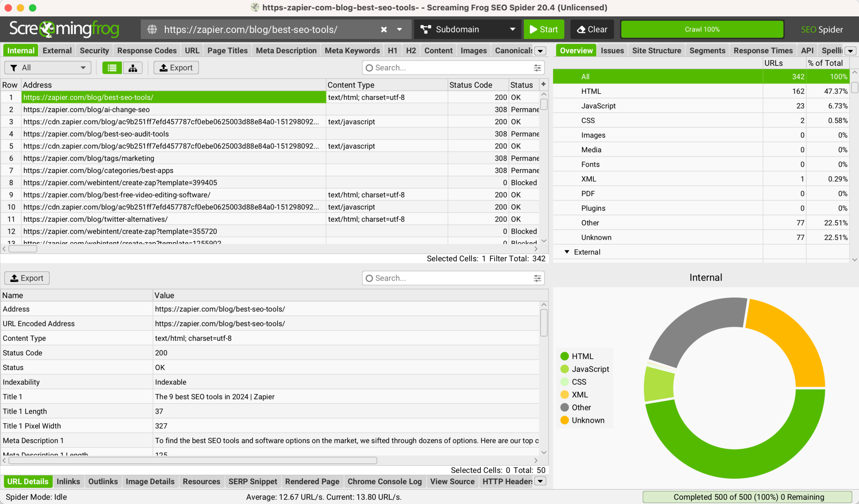
Task: Clear the URL bar with the X icon
Action: pos(384,29)
